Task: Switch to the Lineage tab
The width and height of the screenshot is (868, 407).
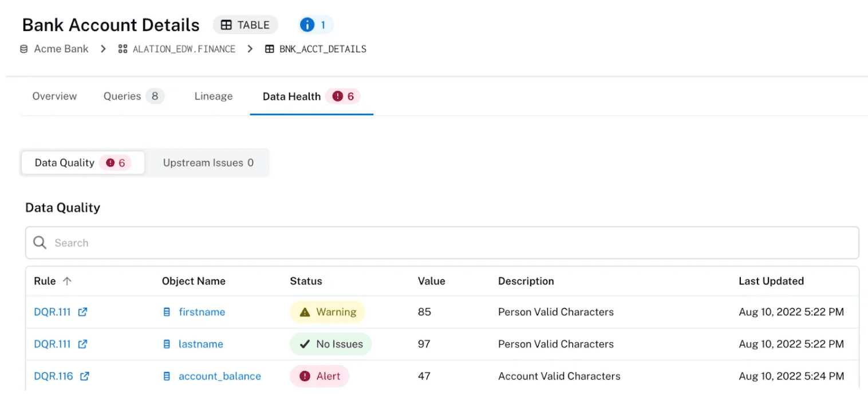Action: (213, 96)
